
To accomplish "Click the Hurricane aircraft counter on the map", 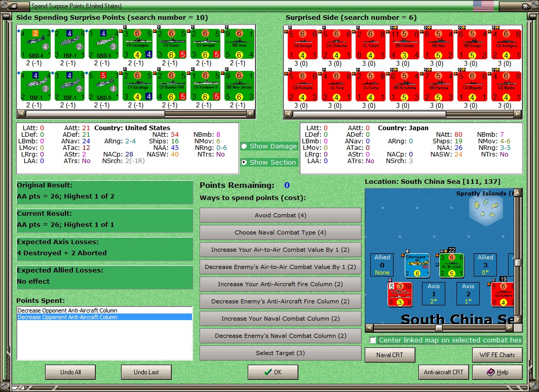I will pos(417,265).
